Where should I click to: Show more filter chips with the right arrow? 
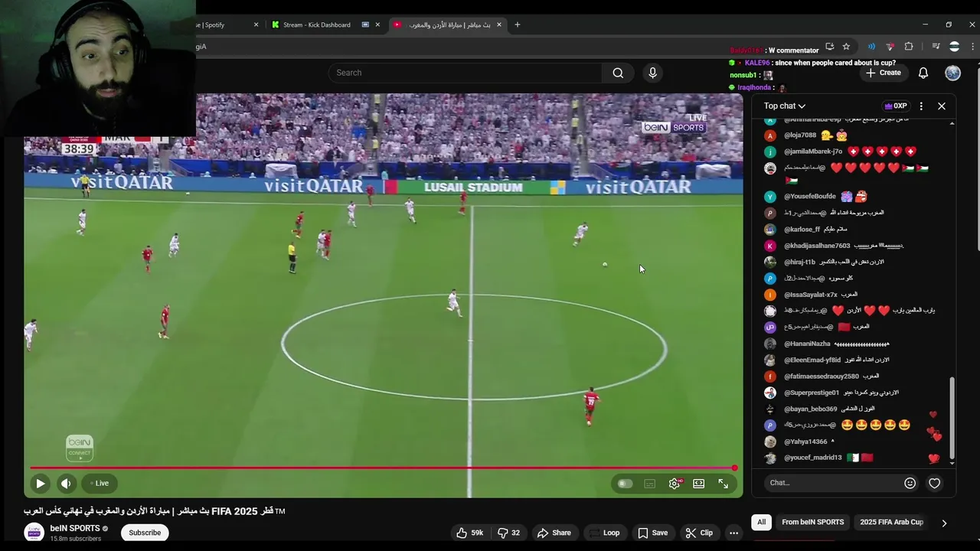click(944, 523)
